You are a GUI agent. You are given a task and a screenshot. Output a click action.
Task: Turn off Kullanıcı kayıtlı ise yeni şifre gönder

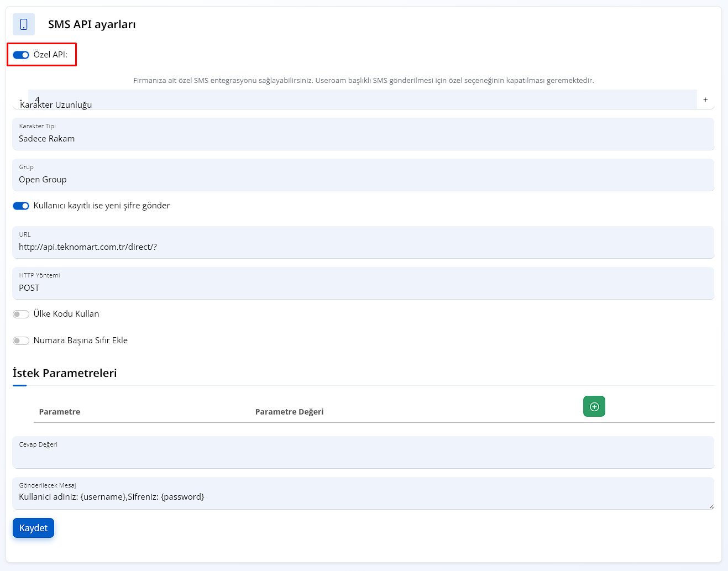click(21, 206)
